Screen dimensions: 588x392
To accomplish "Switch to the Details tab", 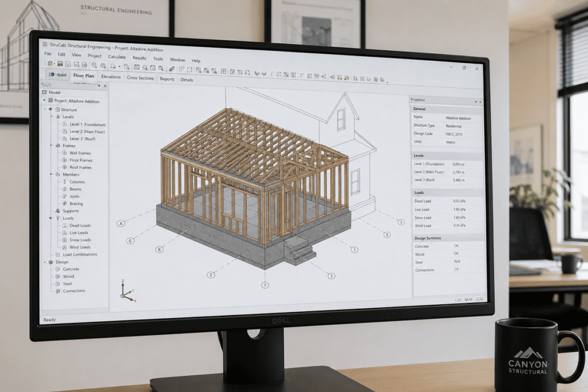I will [187, 80].
